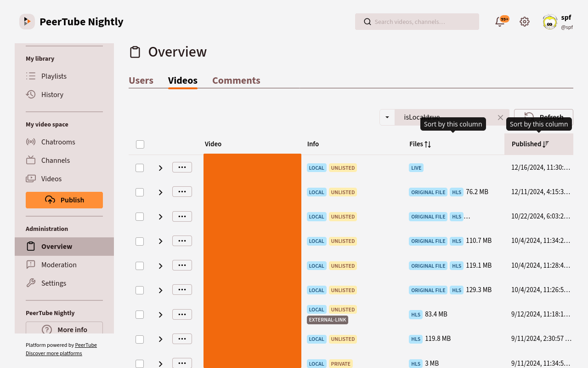This screenshot has width=588, height=368.
Task: Open the advanced filters dropdown arrow
Action: coord(387,117)
